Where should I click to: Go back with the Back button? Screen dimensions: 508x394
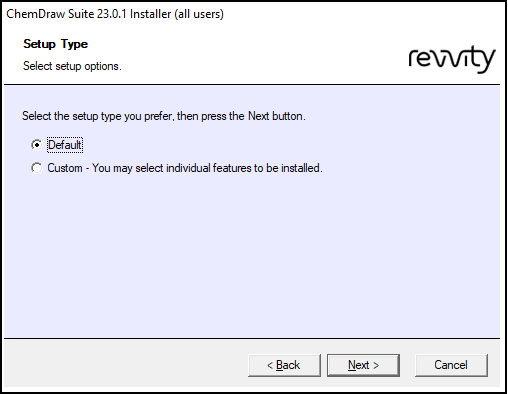(x=284, y=365)
